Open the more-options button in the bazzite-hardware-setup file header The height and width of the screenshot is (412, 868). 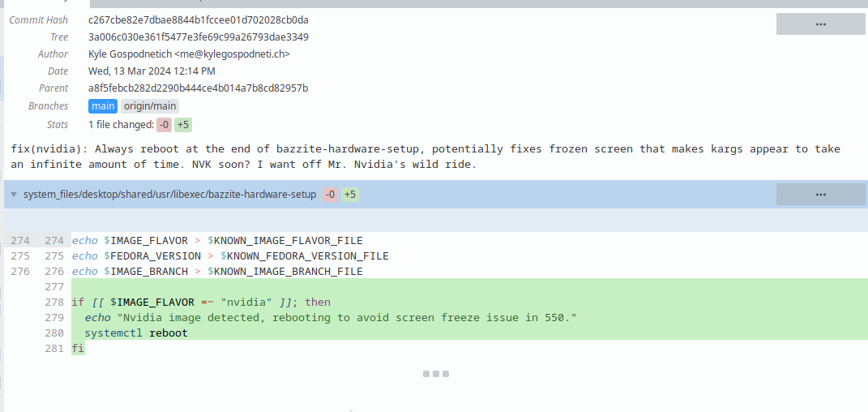pyautogui.click(x=820, y=195)
